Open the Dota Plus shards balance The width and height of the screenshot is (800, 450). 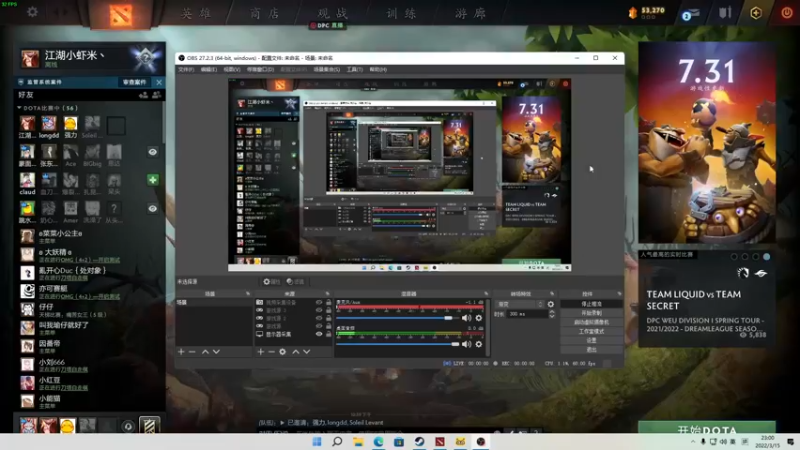coord(647,12)
